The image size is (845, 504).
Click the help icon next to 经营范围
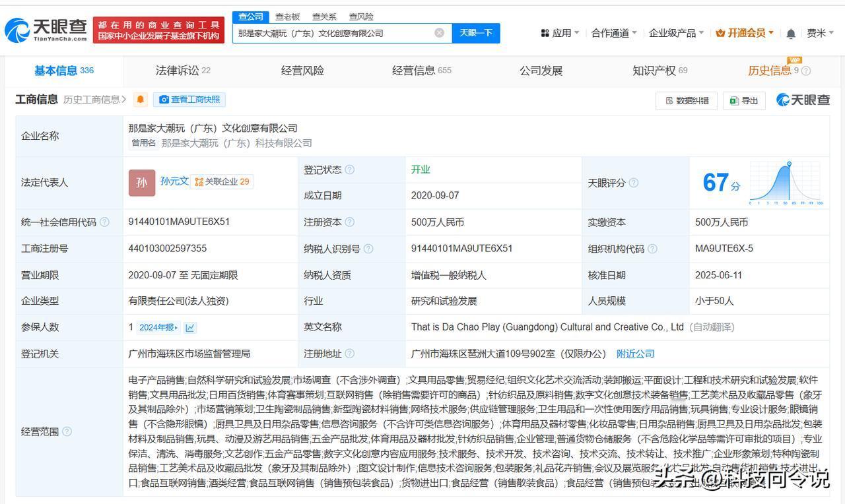tap(67, 432)
